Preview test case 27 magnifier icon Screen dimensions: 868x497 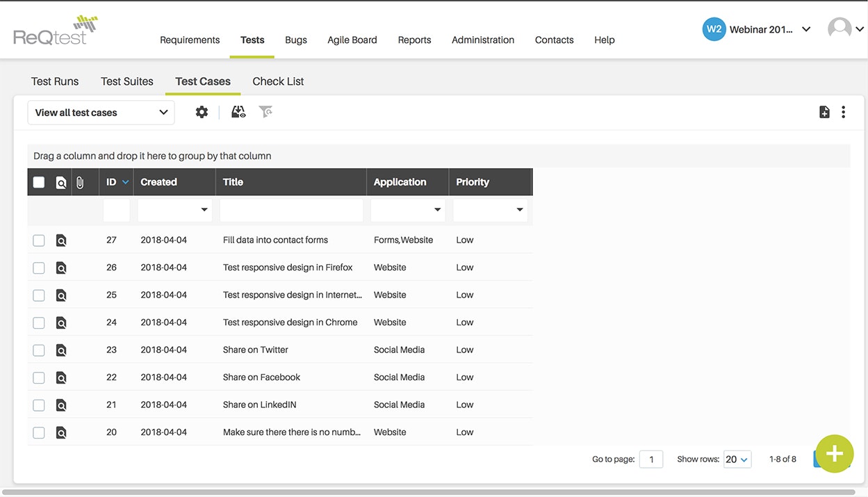61,241
